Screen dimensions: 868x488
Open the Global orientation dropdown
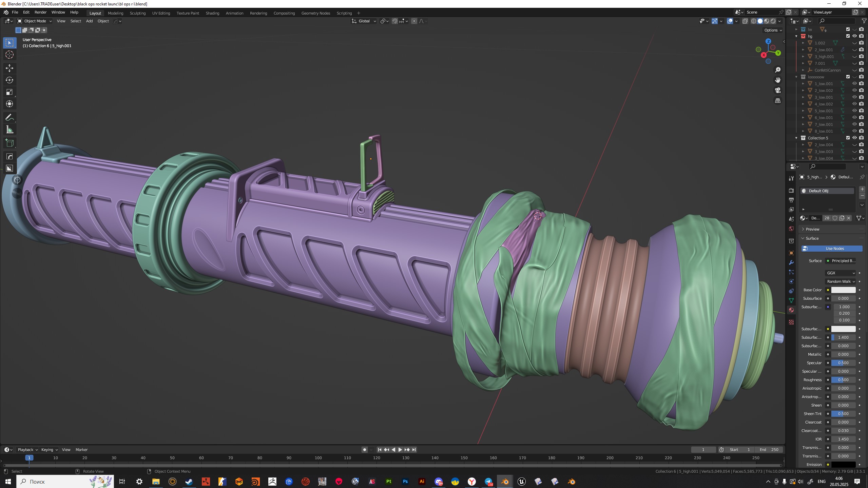(364, 21)
